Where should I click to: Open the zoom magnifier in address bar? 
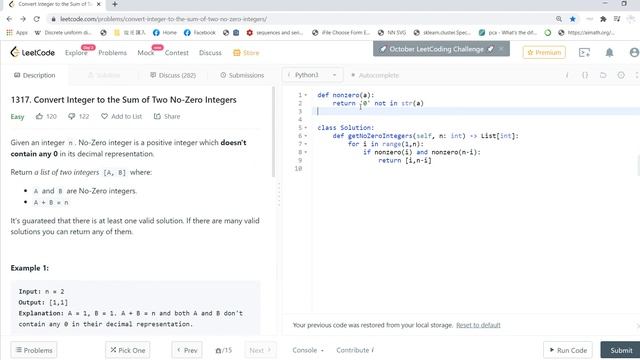pos(559,19)
